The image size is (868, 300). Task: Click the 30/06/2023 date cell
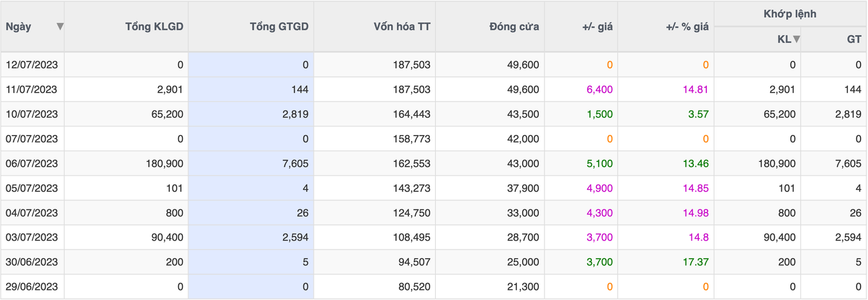(31, 262)
